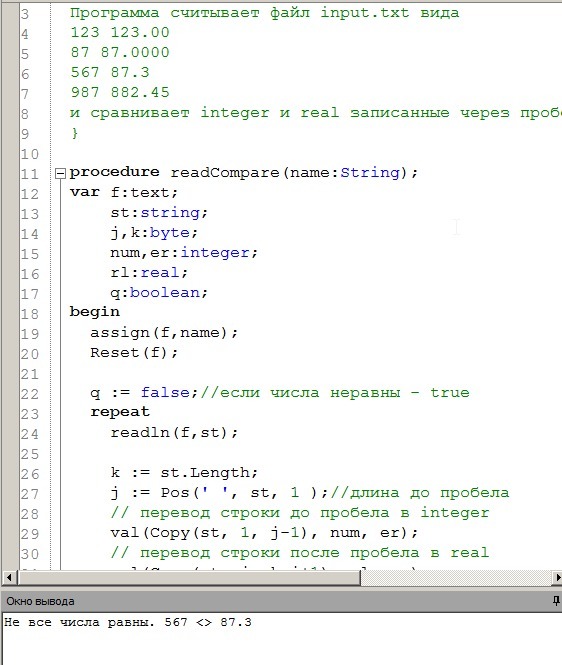
Task: Collapse the readCompare procedure fold marker
Action: pyautogui.click(x=61, y=173)
